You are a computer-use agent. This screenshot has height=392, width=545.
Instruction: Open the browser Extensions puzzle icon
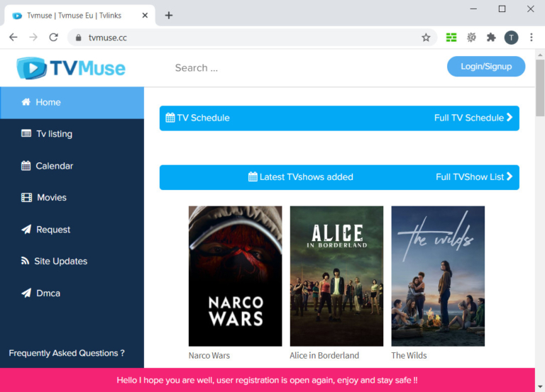tap(491, 38)
